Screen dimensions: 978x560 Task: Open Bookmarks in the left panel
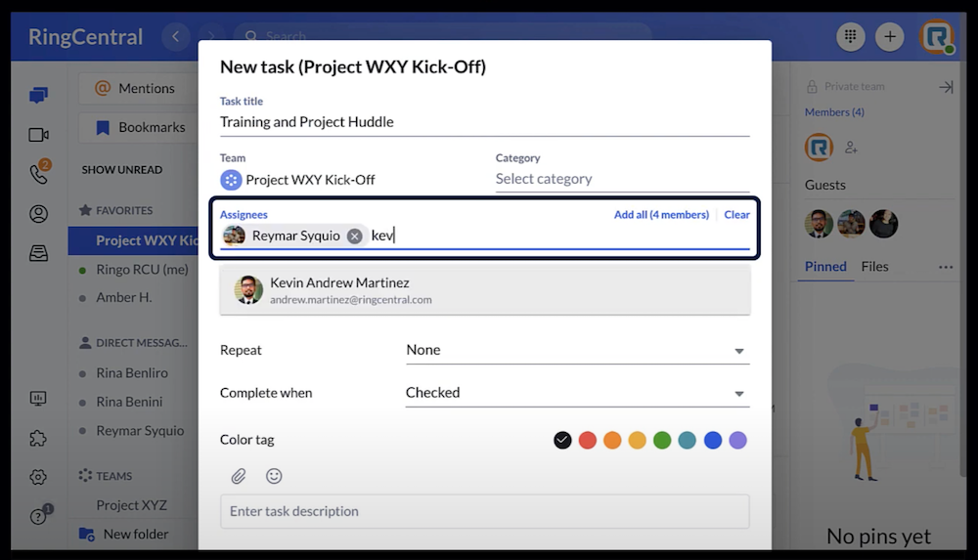click(139, 127)
